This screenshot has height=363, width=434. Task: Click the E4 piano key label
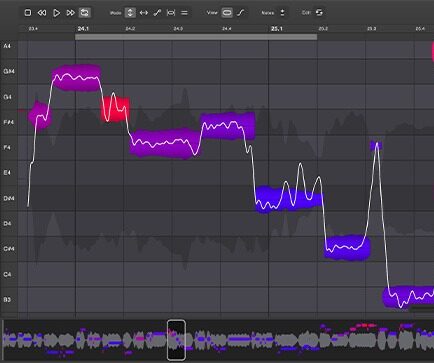click(x=7, y=173)
